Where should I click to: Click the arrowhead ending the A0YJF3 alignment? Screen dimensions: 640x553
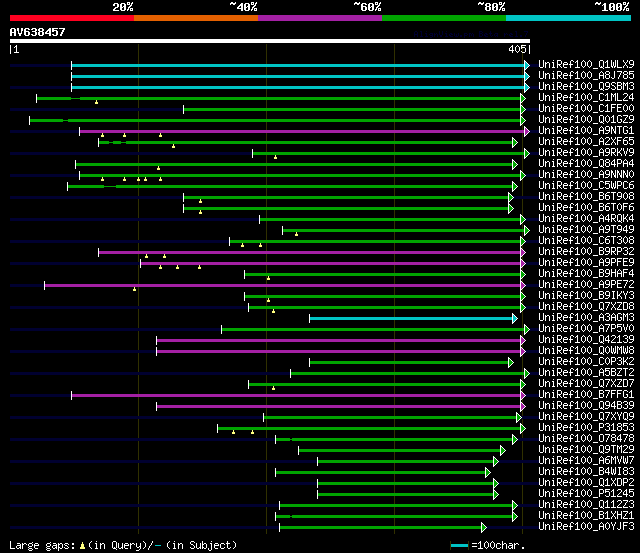tap(484, 528)
